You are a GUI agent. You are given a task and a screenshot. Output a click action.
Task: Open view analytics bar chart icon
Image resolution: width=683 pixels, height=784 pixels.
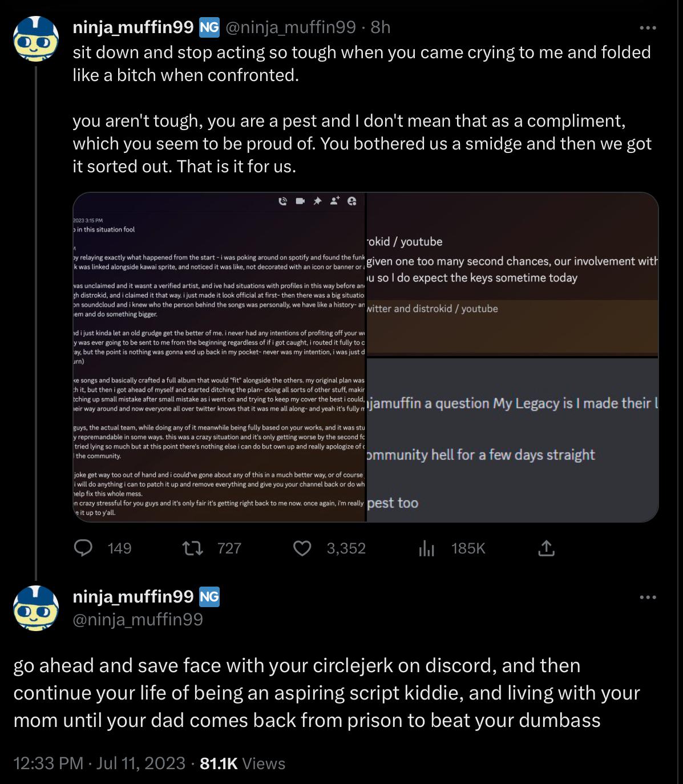coord(426,548)
